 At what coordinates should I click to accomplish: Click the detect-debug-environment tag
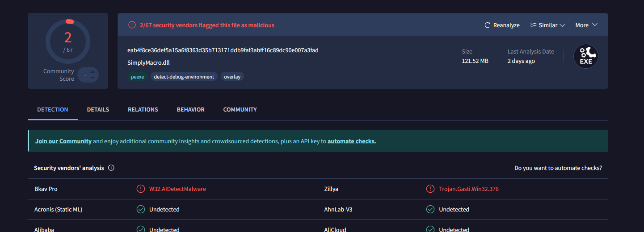184,77
